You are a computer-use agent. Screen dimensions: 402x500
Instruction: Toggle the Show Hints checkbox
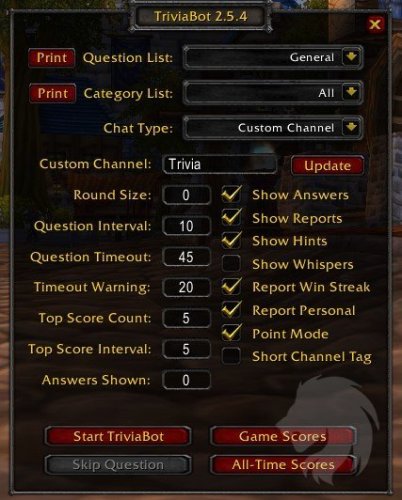coord(231,240)
